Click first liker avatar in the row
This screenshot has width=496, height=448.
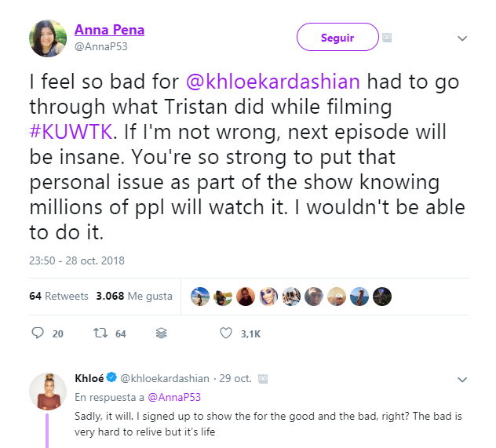200,297
